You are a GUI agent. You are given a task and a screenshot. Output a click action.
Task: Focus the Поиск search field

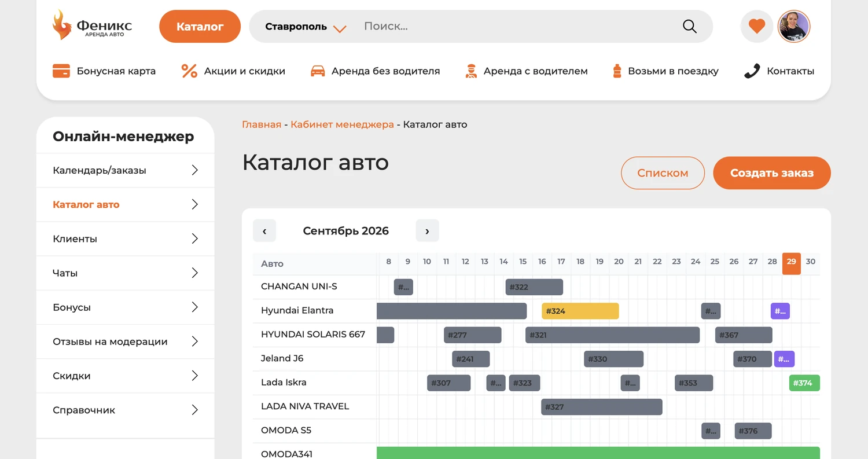515,26
